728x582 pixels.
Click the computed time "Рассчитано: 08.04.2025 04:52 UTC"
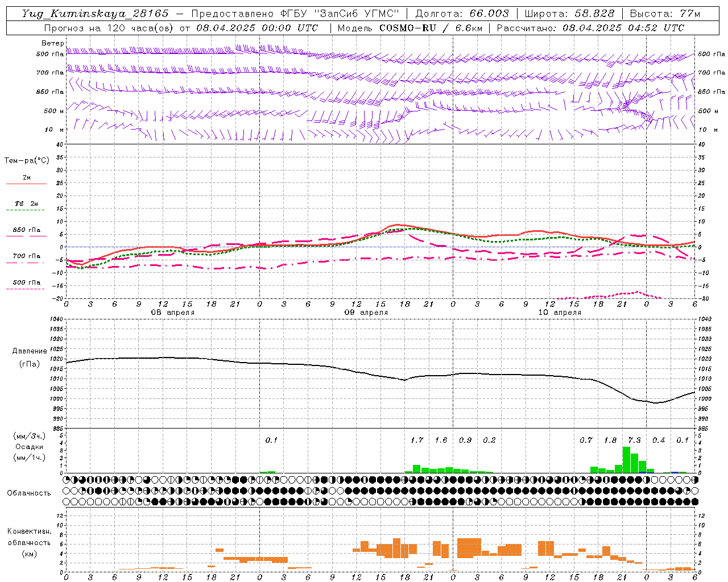[x=590, y=28]
